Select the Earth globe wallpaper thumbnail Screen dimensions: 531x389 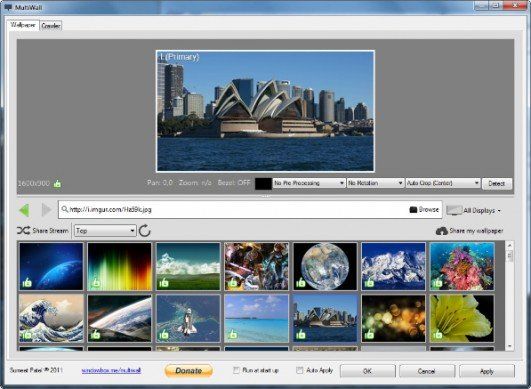[x=325, y=266]
